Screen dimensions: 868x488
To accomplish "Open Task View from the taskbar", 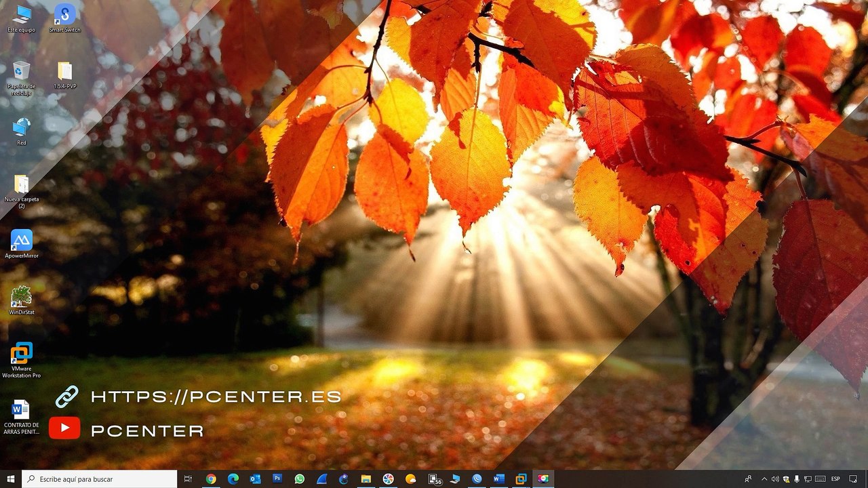I will click(189, 479).
